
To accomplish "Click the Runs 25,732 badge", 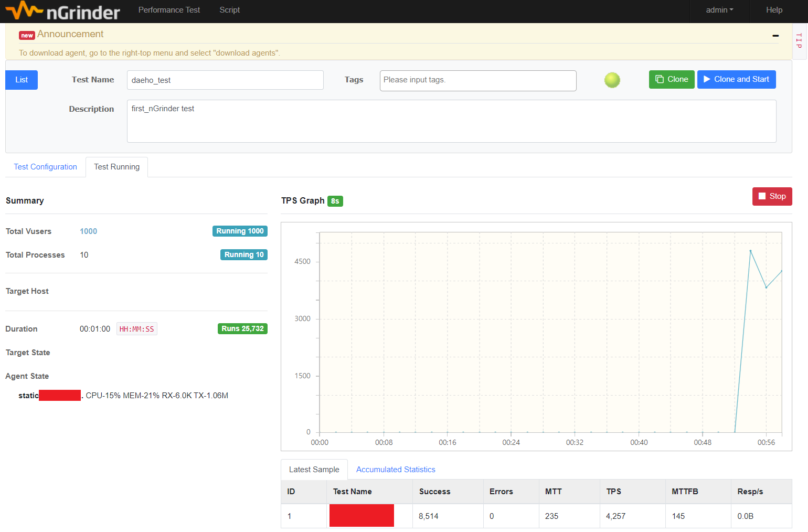I will [x=242, y=329].
